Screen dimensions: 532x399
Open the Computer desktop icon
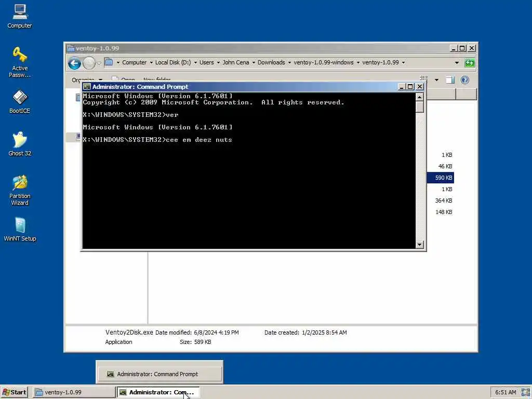[x=20, y=16]
